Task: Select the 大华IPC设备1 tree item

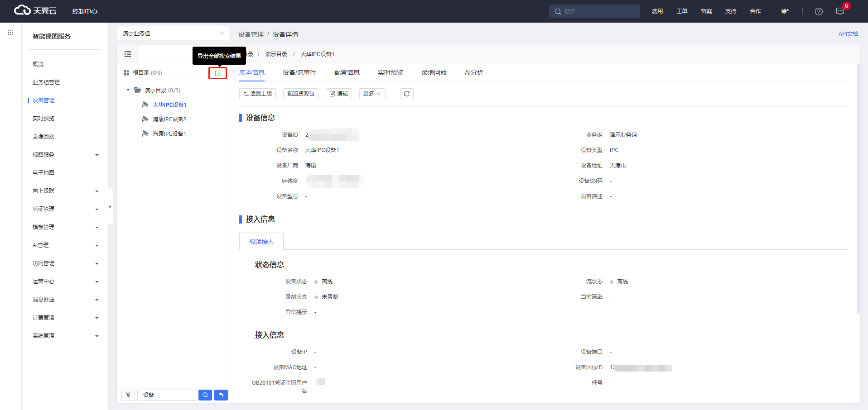Action: [x=170, y=105]
